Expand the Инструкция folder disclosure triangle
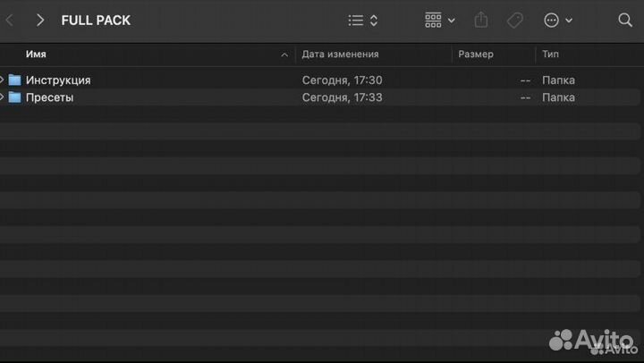The image size is (644, 363). [3, 80]
